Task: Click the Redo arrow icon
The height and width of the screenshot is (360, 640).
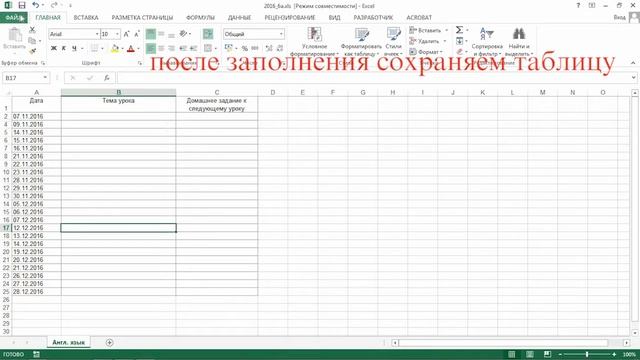Action: [54, 5]
